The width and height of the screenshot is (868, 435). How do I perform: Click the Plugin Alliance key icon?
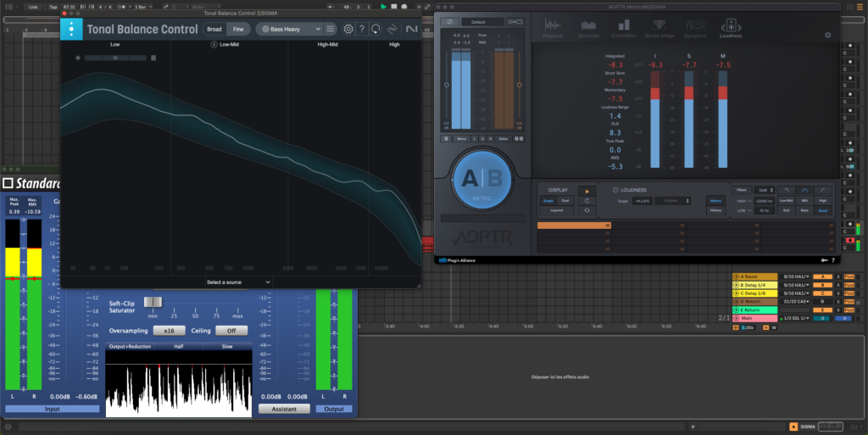(x=824, y=260)
